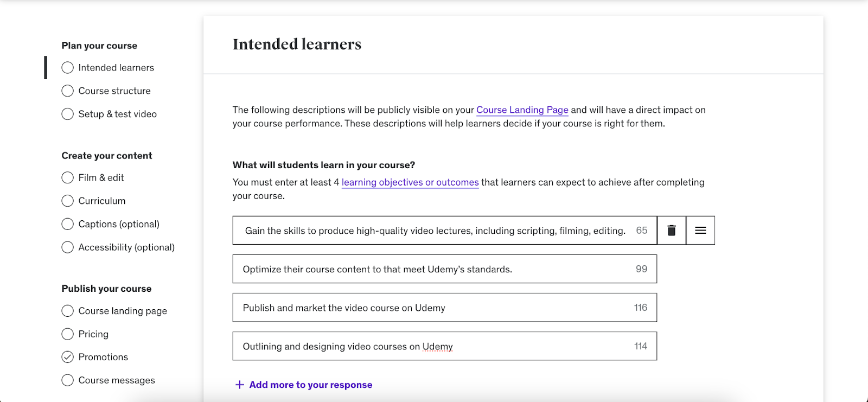Open Accessibility (optional) section
Screen dimensions: 868x402
(x=126, y=247)
